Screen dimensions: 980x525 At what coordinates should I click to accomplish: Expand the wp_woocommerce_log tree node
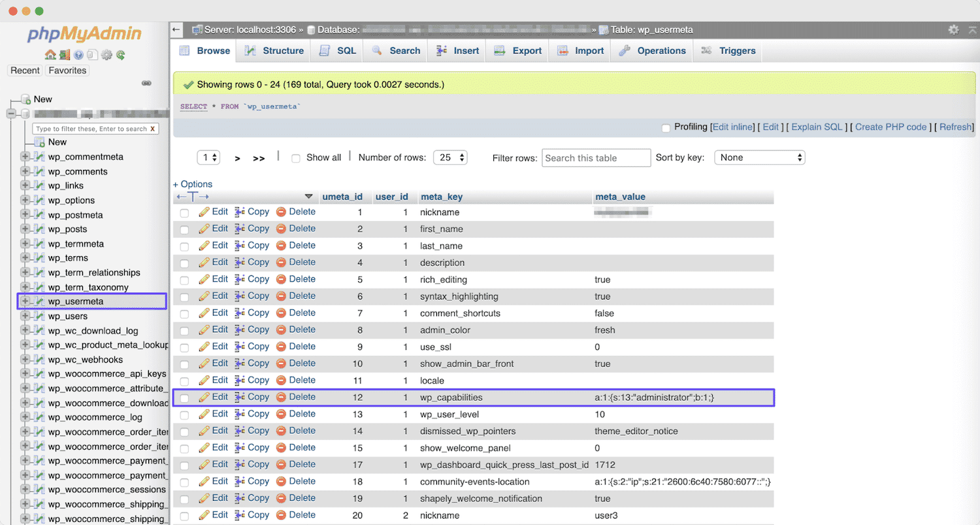[25, 418]
